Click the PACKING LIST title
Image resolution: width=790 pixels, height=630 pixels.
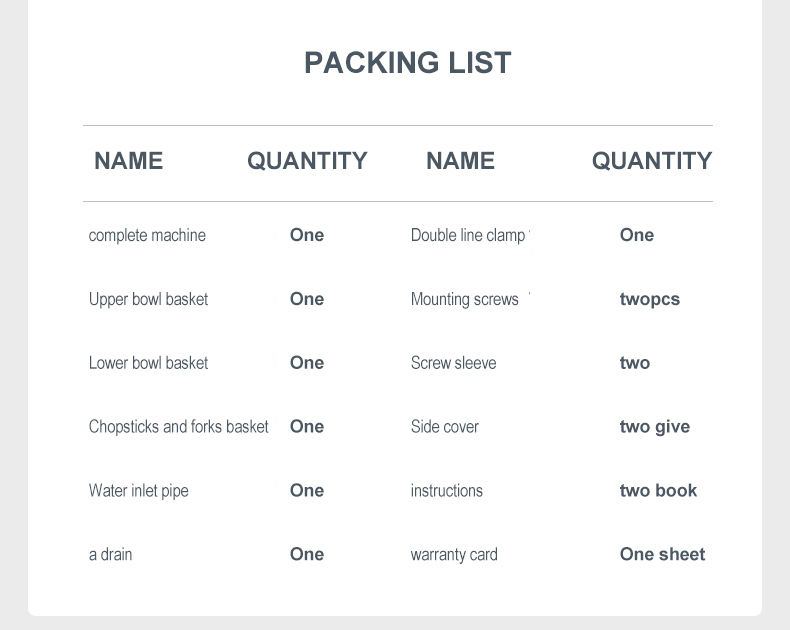[408, 63]
